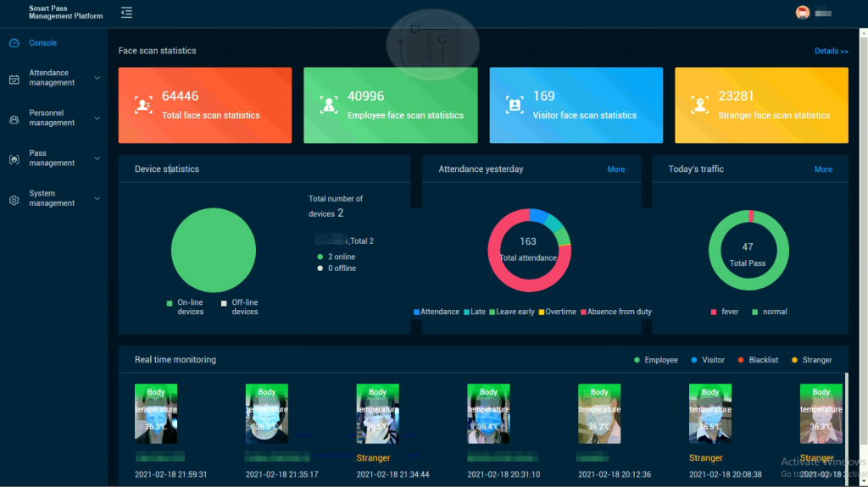Click the Pass management icon
Viewport: 868px width, 487px height.
pyautogui.click(x=14, y=158)
